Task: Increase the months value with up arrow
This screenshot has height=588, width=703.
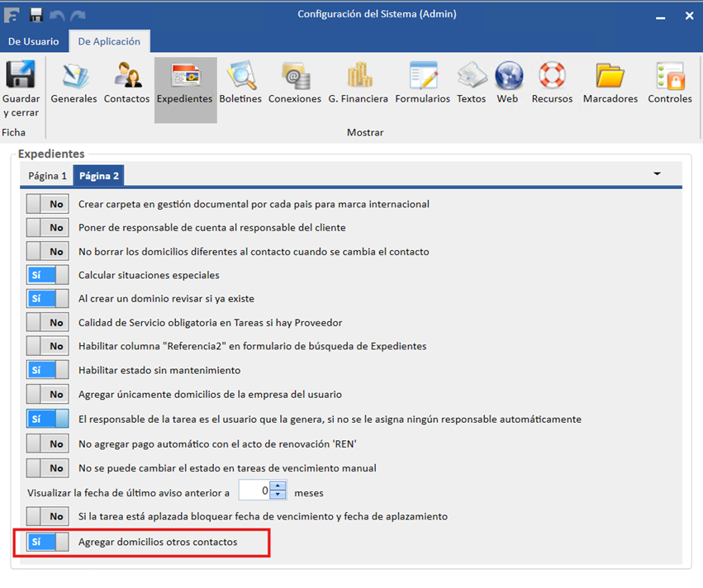Action: coord(278,486)
